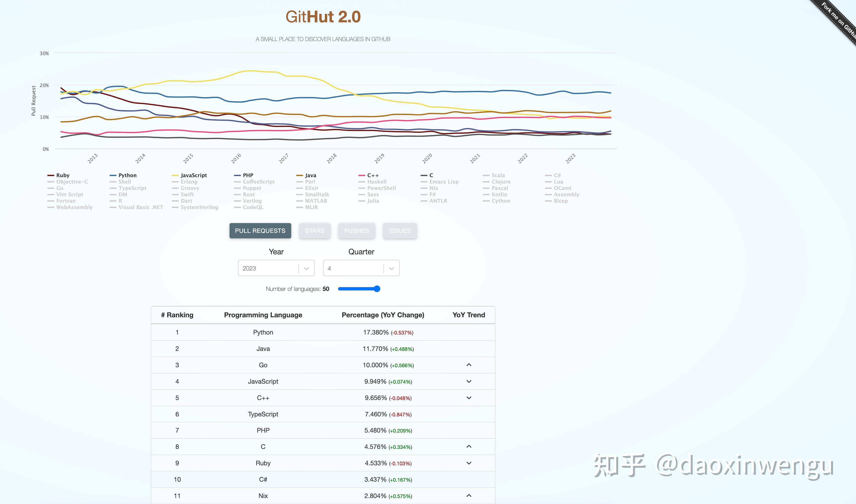Show the Kotlin series in legend

[x=495, y=195]
